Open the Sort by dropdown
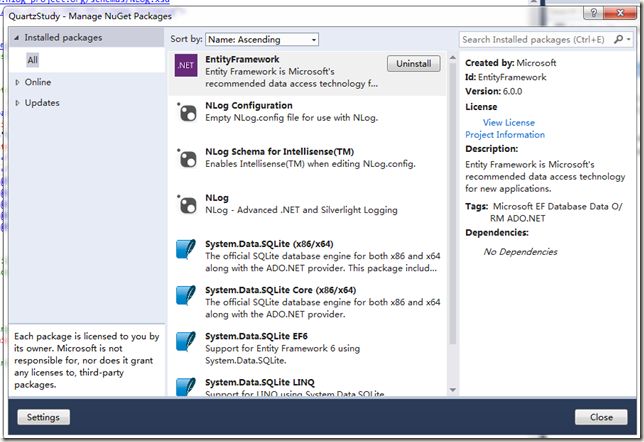The width and height of the screenshot is (644, 442). (262, 39)
